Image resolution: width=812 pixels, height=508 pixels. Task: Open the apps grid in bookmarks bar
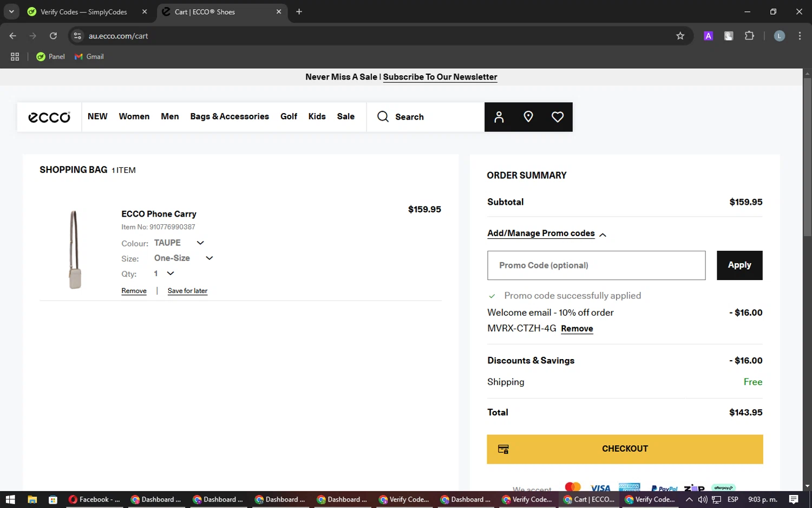[x=15, y=56]
